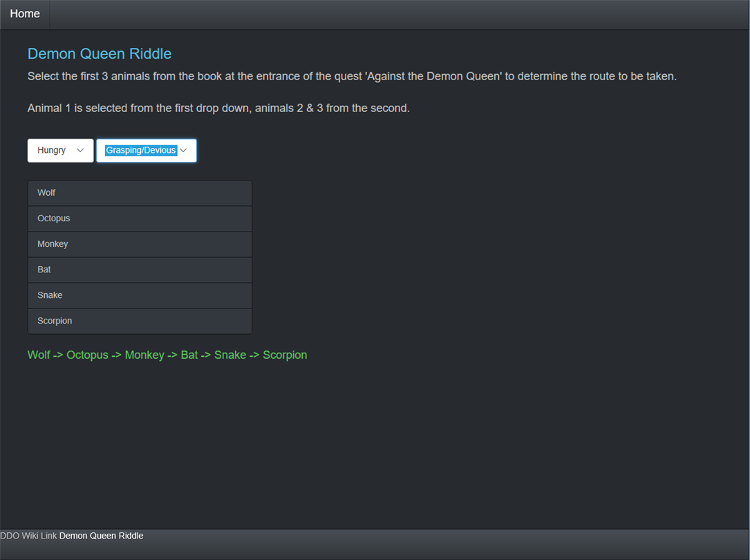Click the green route result text
This screenshot has width=750, height=560.
pyautogui.click(x=167, y=355)
